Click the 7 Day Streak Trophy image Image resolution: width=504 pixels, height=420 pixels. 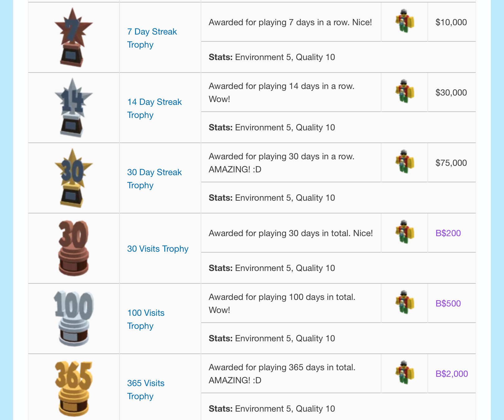(74, 37)
